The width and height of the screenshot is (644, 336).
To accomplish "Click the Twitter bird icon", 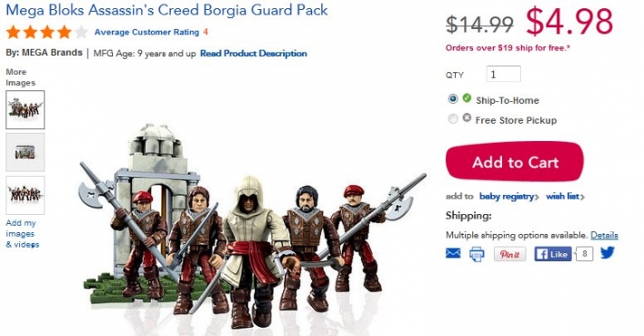I will coord(608,252).
